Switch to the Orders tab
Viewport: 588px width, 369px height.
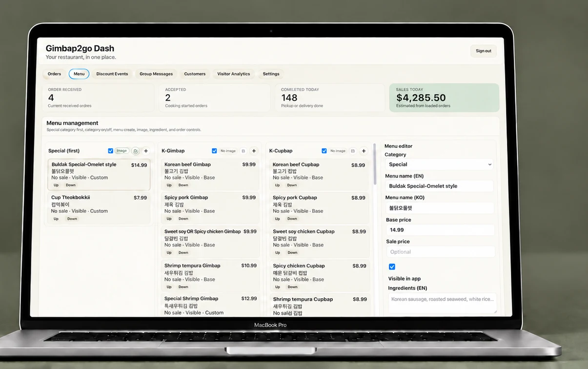click(x=54, y=74)
